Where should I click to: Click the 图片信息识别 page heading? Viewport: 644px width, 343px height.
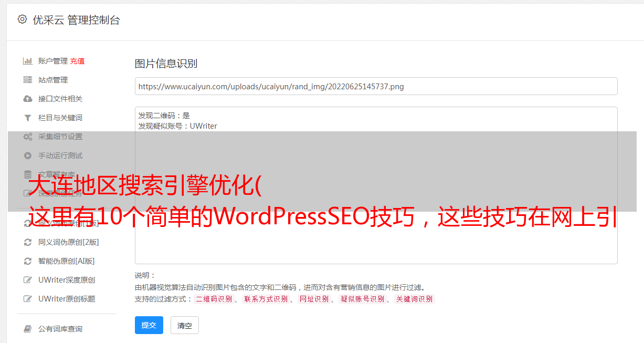[166, 64]
